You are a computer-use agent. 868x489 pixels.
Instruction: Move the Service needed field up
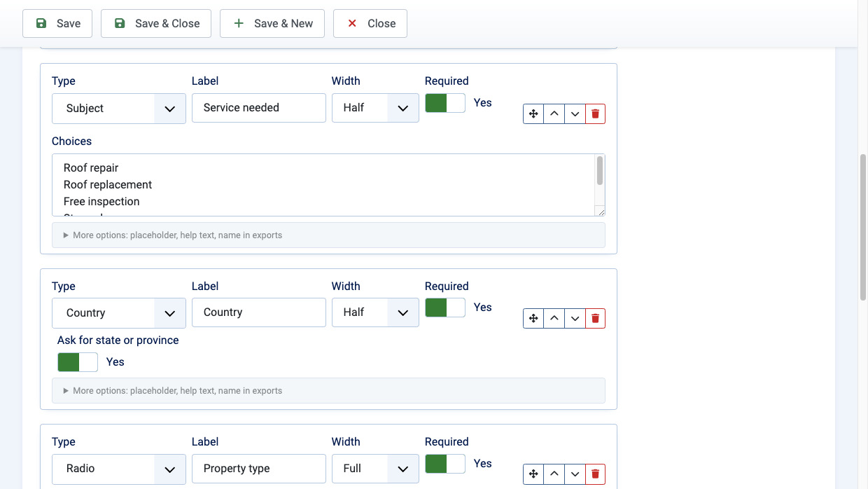tap(554, 113)
